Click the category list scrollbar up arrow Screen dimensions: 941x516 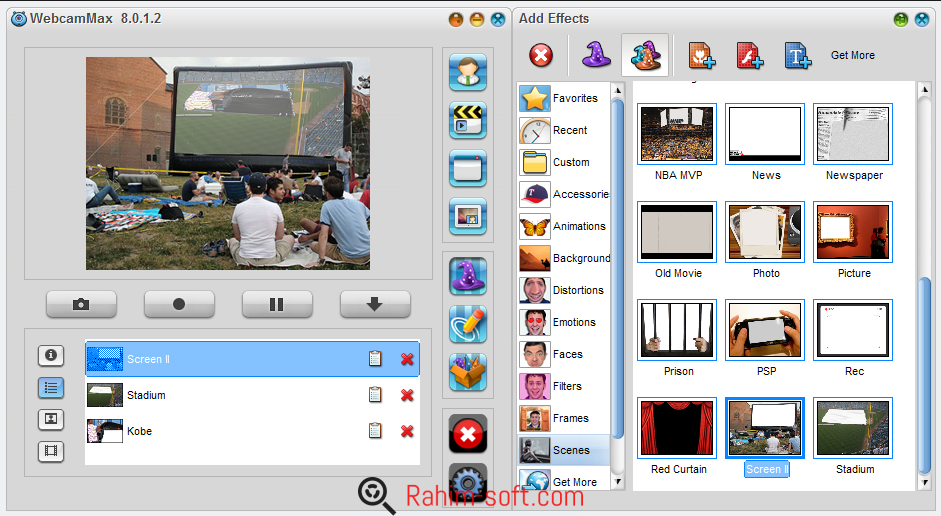tap(618, 91)
